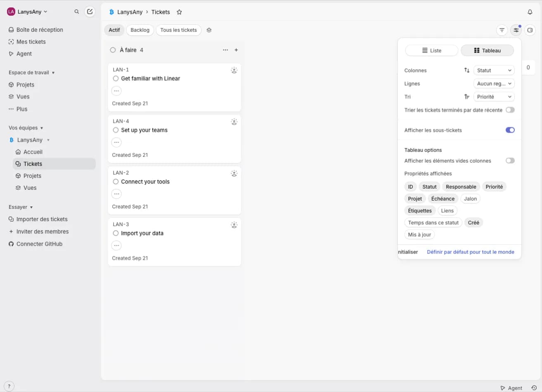Open the search icon in sidebar header
This screenshot has width=542, height=392.
(x=76, y=12)
